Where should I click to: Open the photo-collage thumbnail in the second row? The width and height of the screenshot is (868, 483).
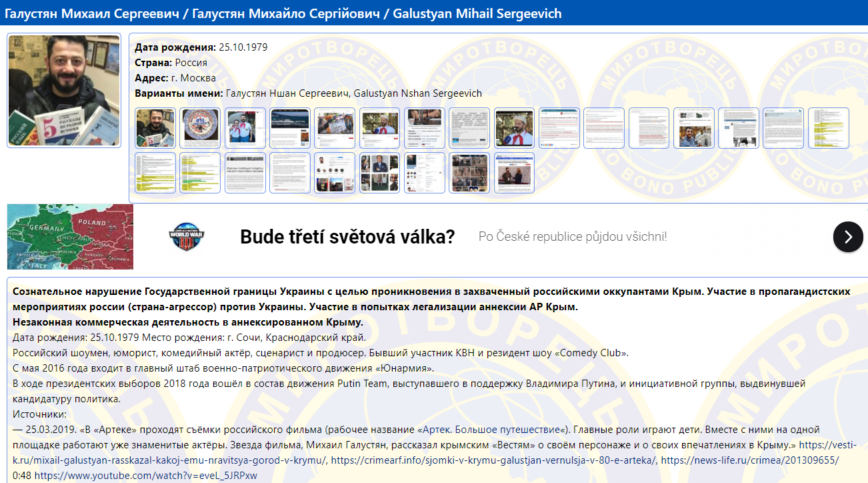[469, 173]
